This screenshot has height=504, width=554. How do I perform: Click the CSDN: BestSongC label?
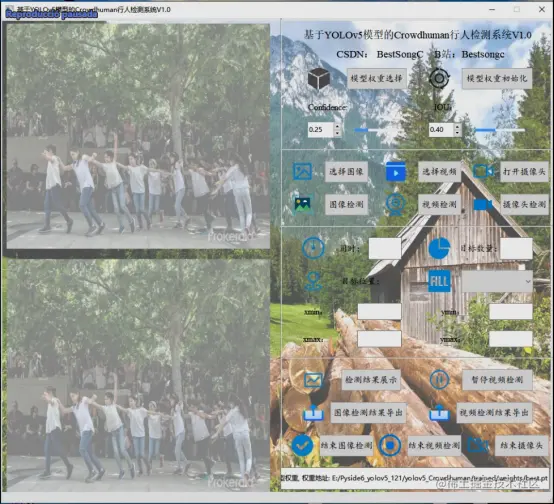pos(379,54)
